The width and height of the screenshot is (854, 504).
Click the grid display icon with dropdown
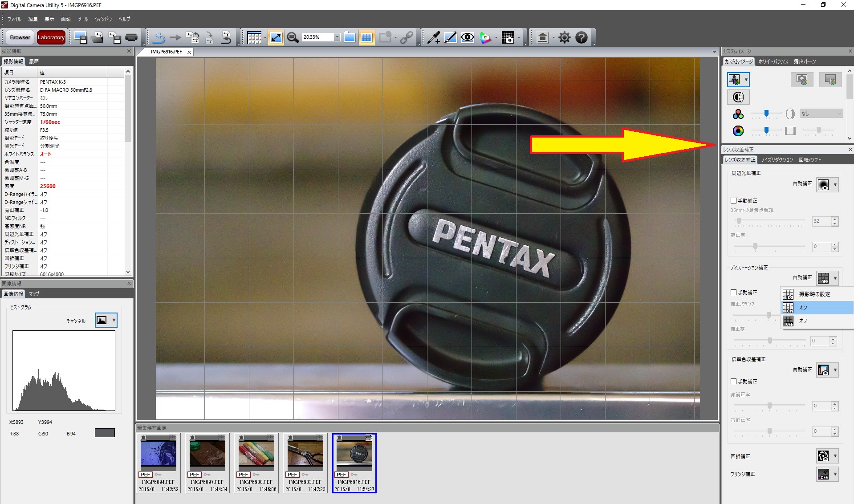(256, 37)
